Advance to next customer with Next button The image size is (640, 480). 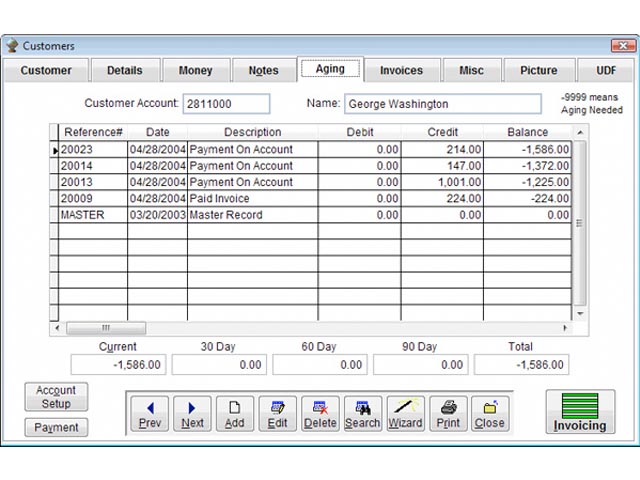(192, 413)
